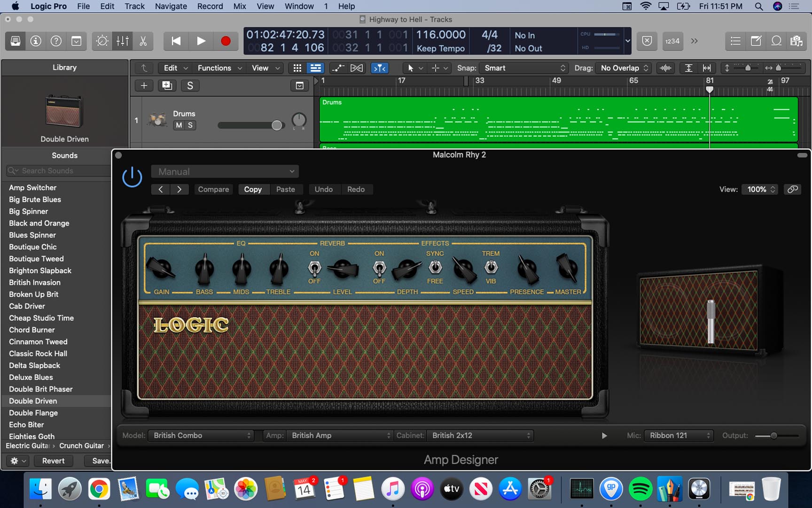Open the Track menu

click(x=134, y=6)
